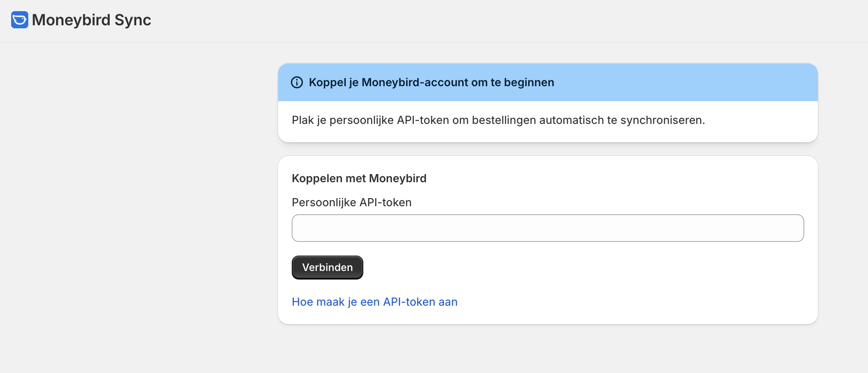Click the Moneybird Sync app title
Viewport: 868px width, 373px height.
click(91, 20)
